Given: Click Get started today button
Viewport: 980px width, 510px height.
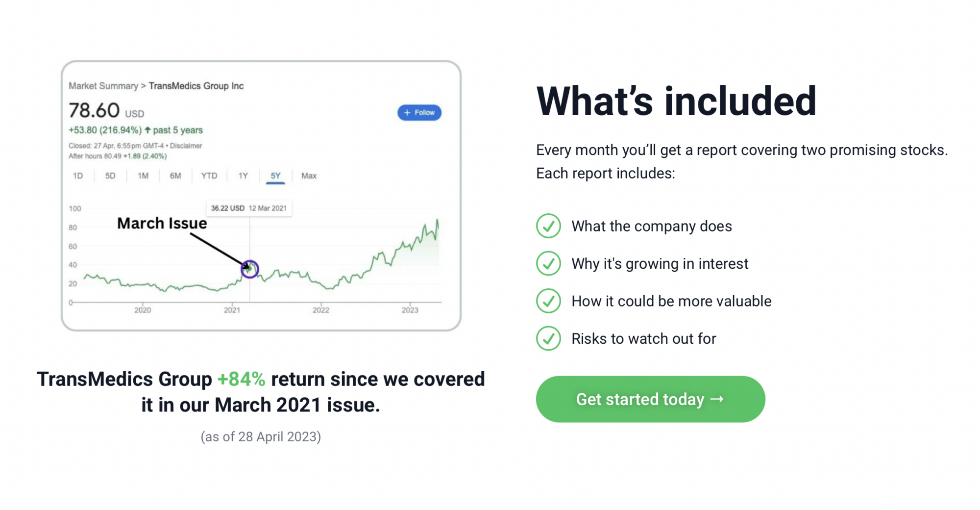Looking at the screenshot, I should pyautogui.click(x=650, y=399).
